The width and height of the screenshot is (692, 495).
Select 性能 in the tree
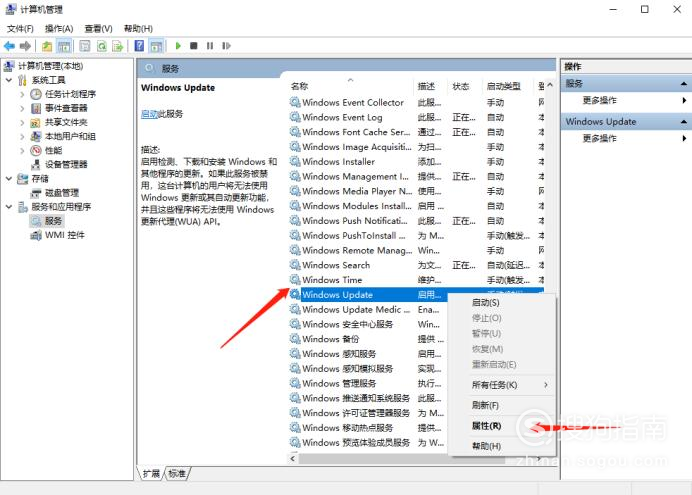coord(53,150)
